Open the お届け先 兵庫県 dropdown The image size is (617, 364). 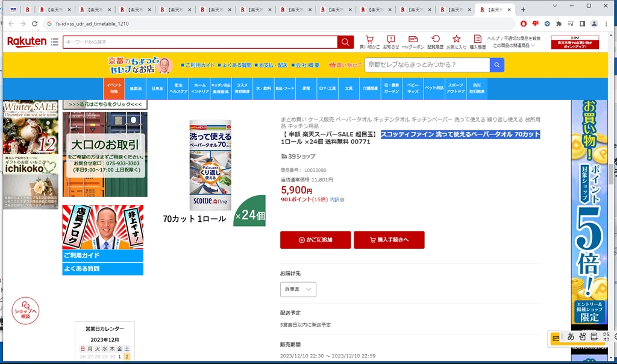click(x=298, y=289)
